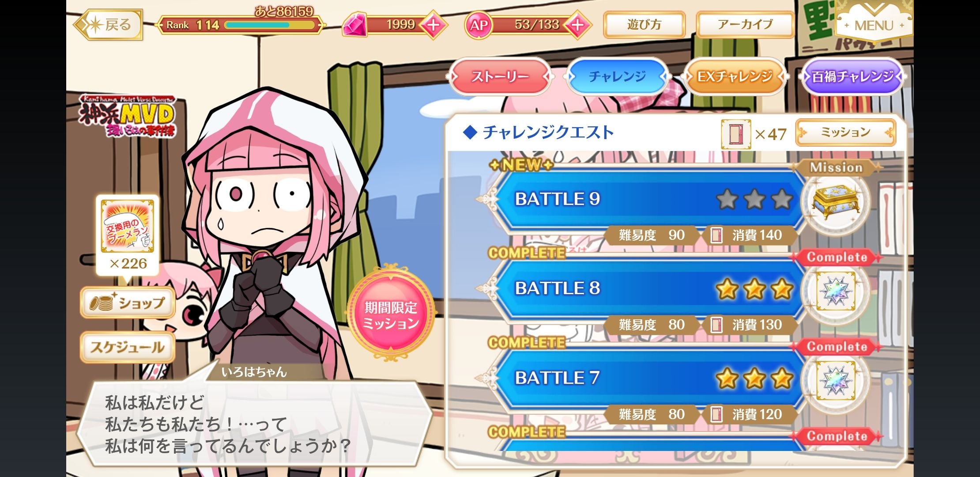Tap the exchange boomerang item icon

pyautogui.click(x=127, y=226)
